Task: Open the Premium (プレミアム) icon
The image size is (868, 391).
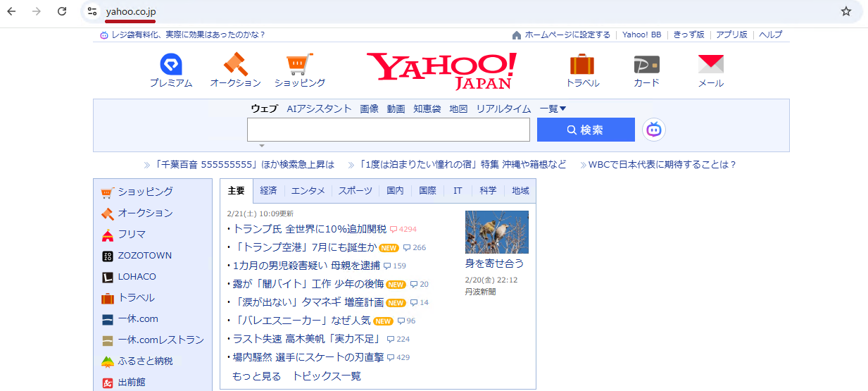Action: [171, 65]
